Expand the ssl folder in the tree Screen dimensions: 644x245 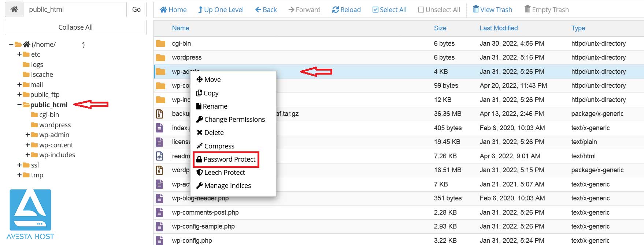pos(19,165)
